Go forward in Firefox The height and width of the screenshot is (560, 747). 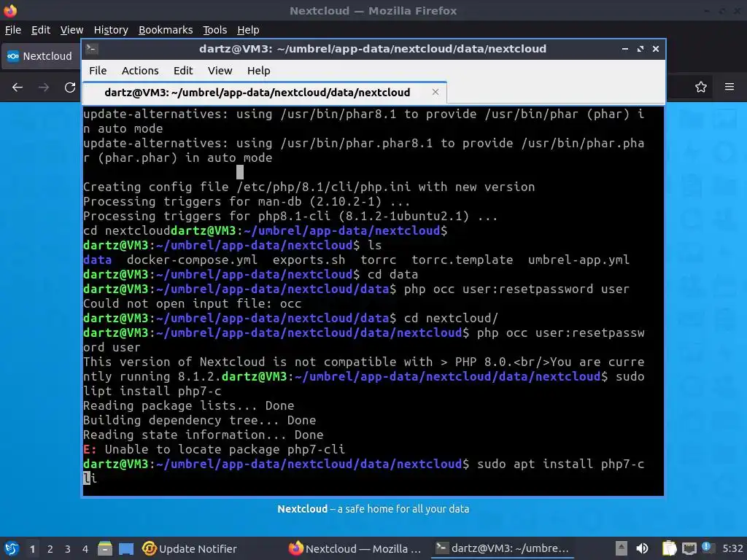click(44, 87)
